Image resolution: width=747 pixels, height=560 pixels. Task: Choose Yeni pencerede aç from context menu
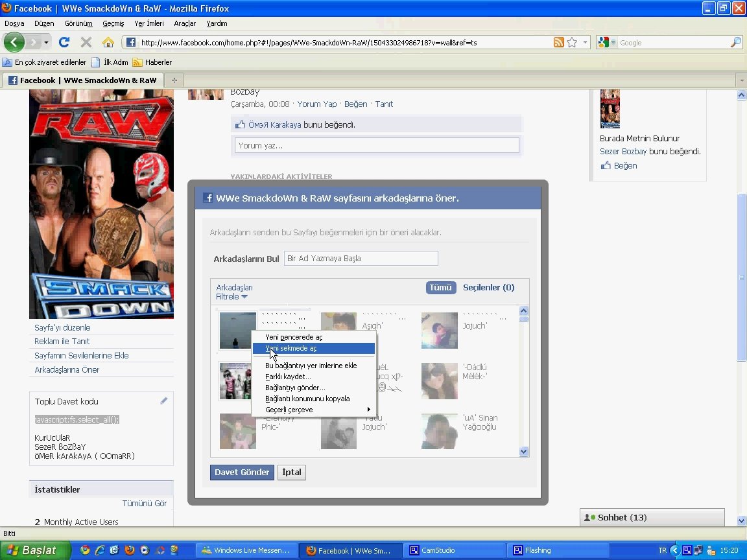[x=314, y=337]
